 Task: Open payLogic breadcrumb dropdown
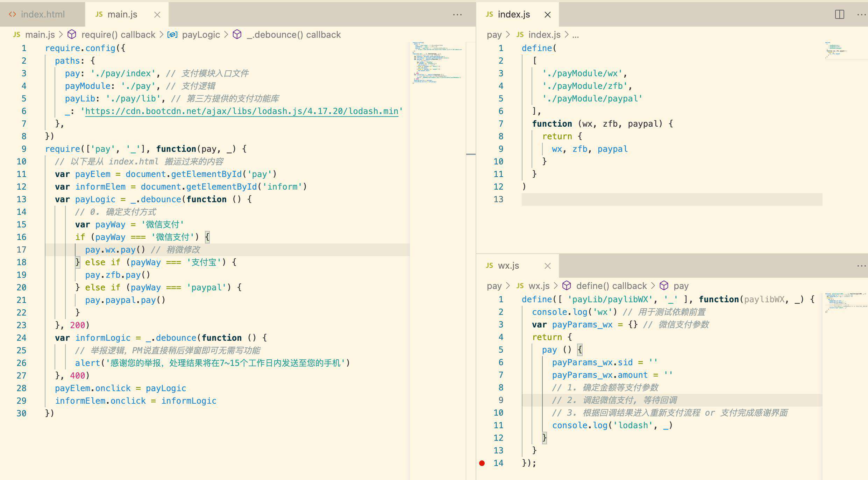coord(201,35)
